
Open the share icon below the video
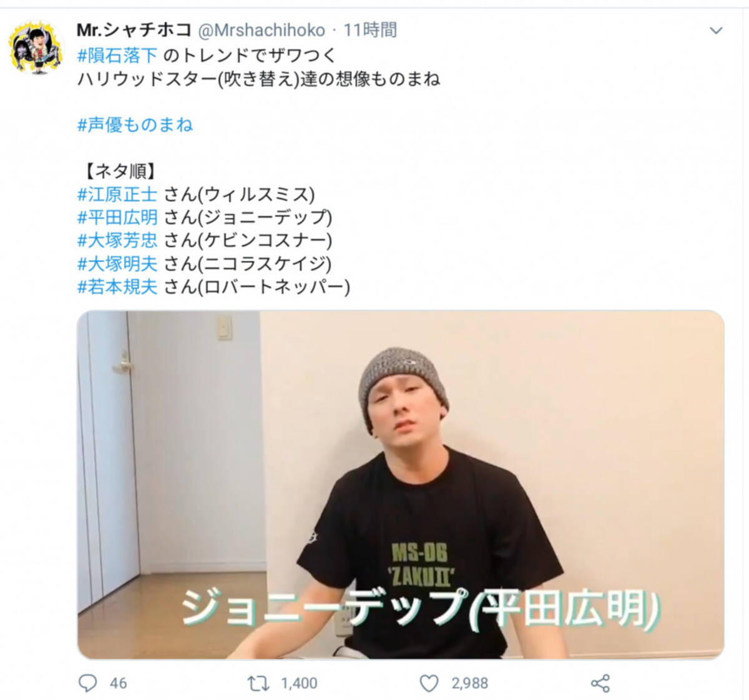(600, 683)
